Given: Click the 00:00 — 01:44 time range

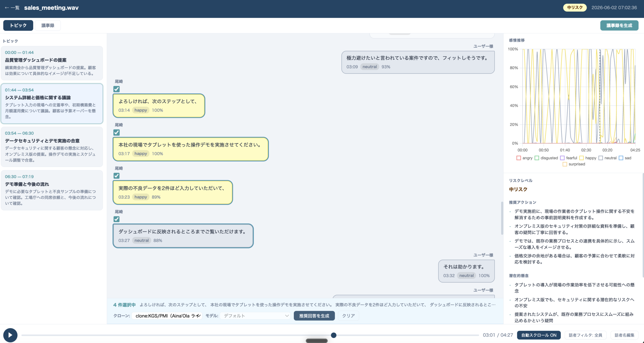Looking at the screenshot, I should click(19, 53).
